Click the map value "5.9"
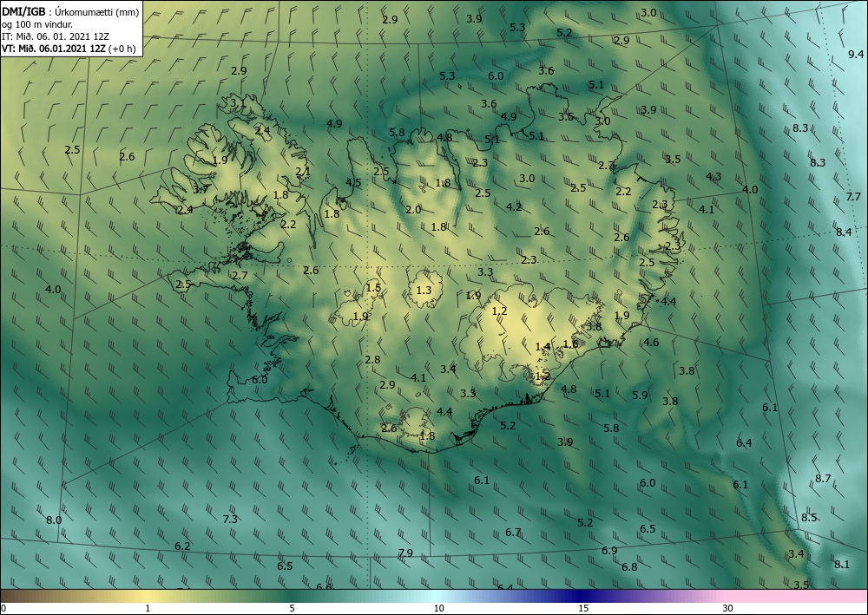This screenshot has width=868, height=615. click(x=640, y=395)
